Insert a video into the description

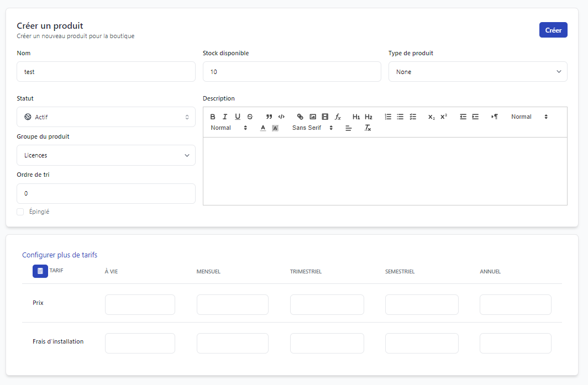point(325,117)
